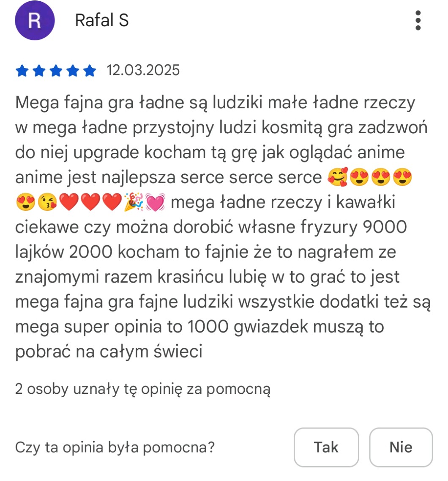Click the last review line "pobrać na całym świeci"

click(109, 351)
